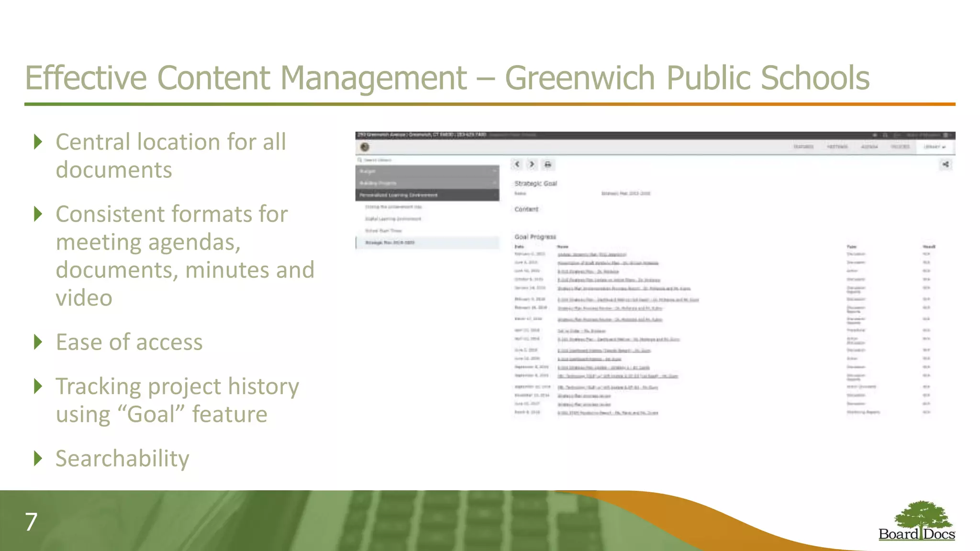Click the Tracking project history bullet

[x=178, y=400]
